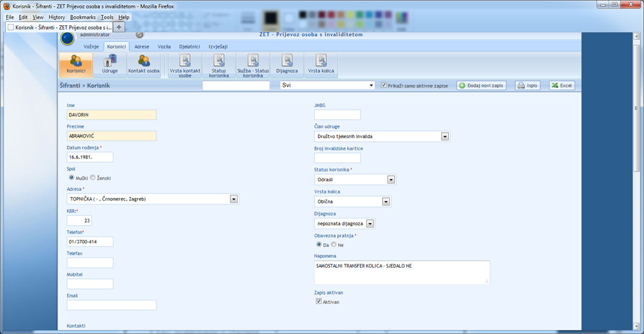Open the Firefox File menu
The image size is (644, 334).
(x=10, y=17)
